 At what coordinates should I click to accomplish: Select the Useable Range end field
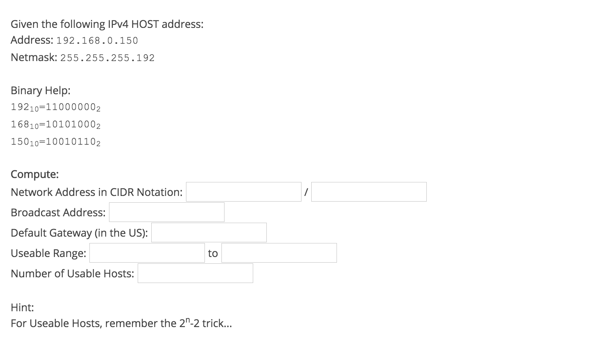279,253
